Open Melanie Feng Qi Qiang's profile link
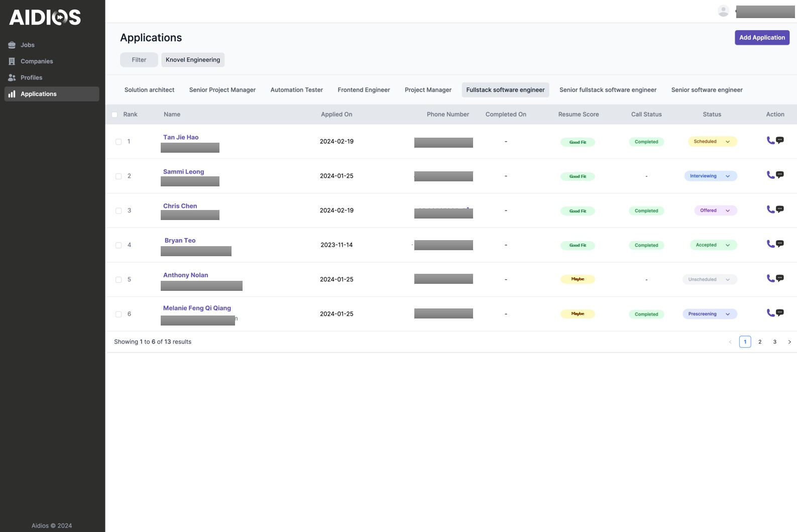Image resolution: width=797 pixels, height=532 pixels. (x=197, y=308)
